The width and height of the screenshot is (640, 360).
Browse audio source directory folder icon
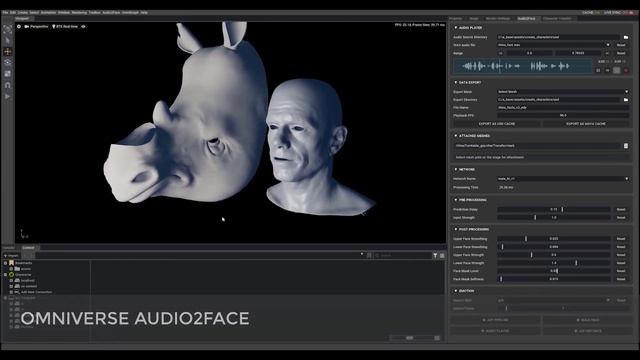click(626, 37)
